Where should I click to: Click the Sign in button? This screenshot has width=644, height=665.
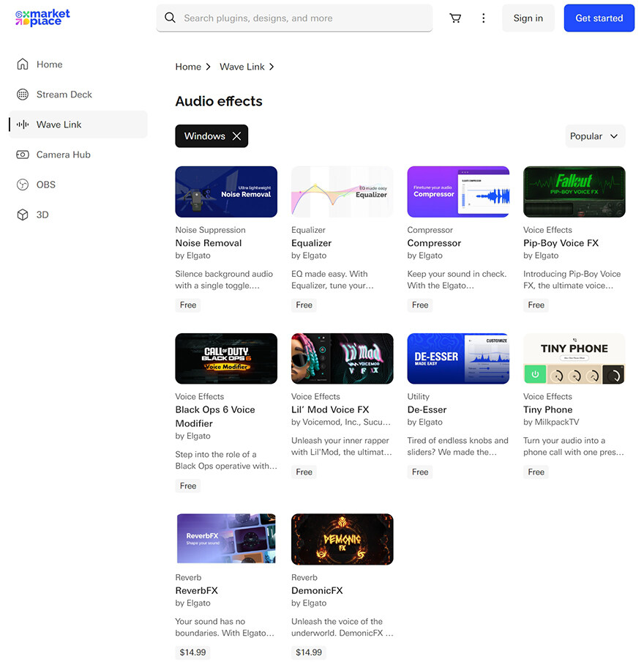click(x=528, y=18)
